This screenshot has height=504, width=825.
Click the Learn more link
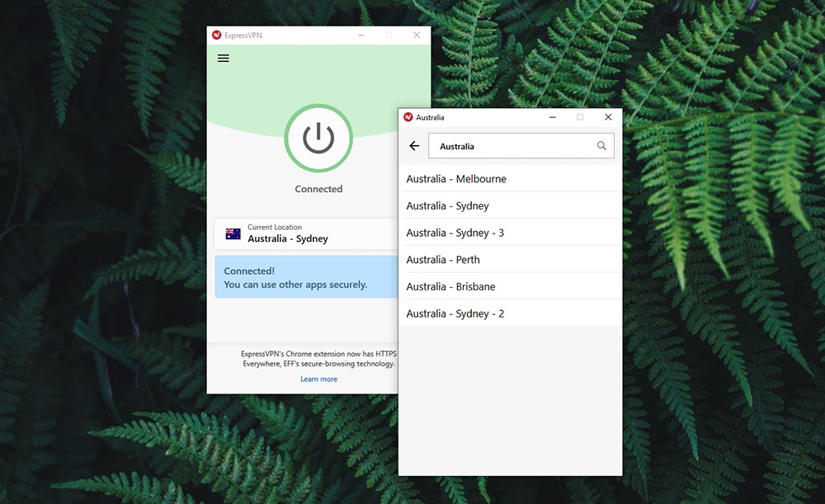tap(318, 379)
